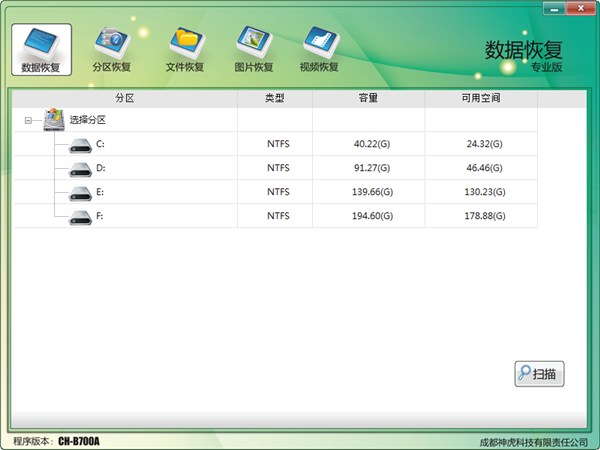Open the 文件恢复 file recovery tool
The image size is (600, 450).
184,50
